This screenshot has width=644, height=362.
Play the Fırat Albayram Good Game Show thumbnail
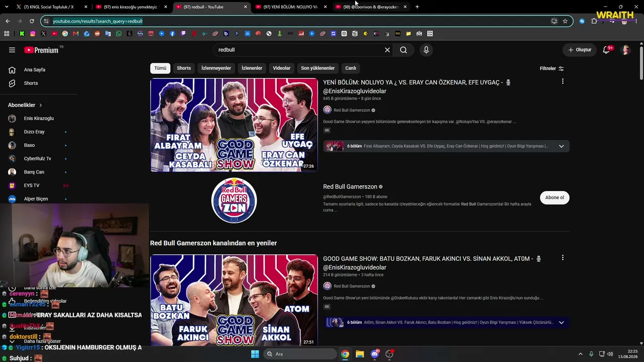[234, 125]
